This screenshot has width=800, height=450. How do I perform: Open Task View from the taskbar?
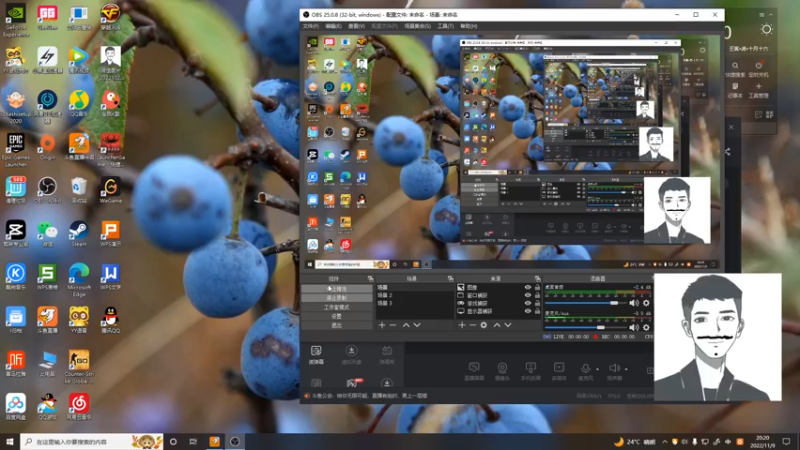193,442
